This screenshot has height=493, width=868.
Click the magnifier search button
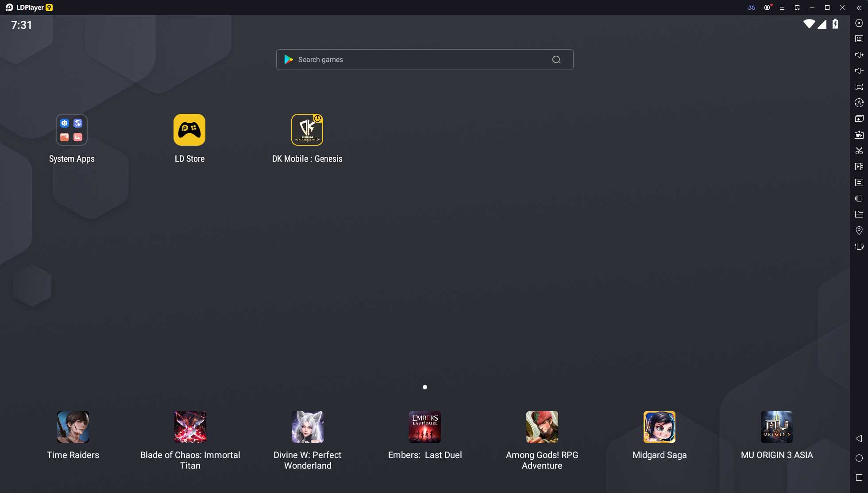556,59
